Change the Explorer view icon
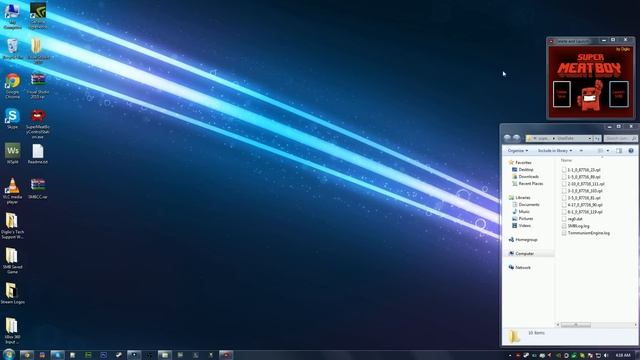 tap(600, 151)
